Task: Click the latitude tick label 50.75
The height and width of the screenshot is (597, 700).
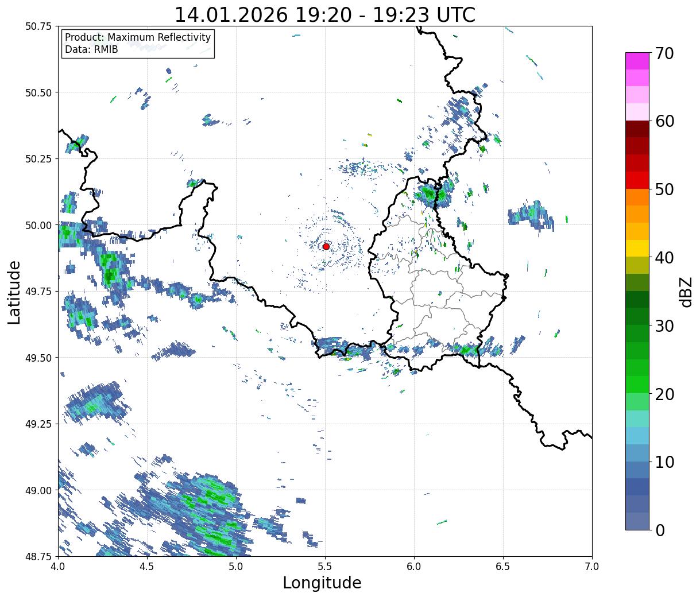Action: tap(38, 26)
